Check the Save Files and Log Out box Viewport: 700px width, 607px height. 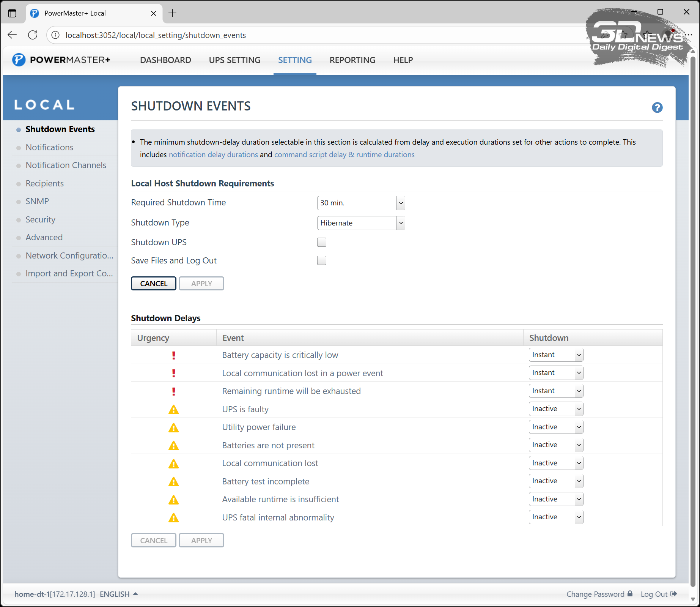point(321,260)
